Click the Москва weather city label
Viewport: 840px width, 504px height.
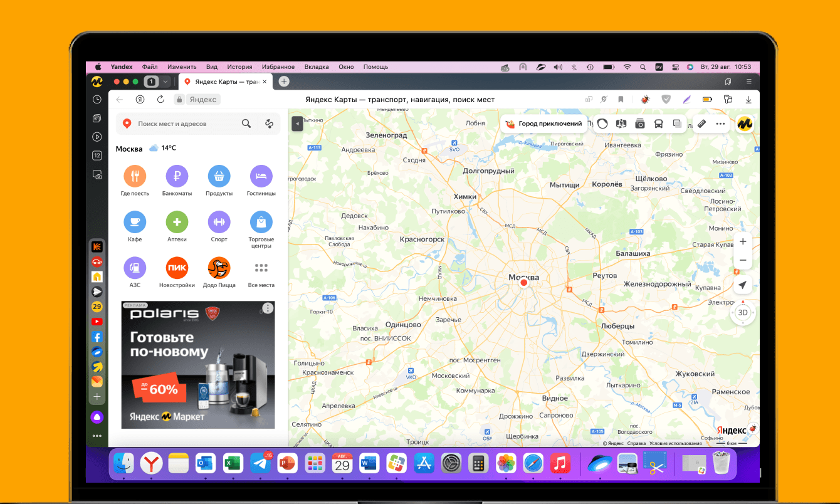point(129,149)
